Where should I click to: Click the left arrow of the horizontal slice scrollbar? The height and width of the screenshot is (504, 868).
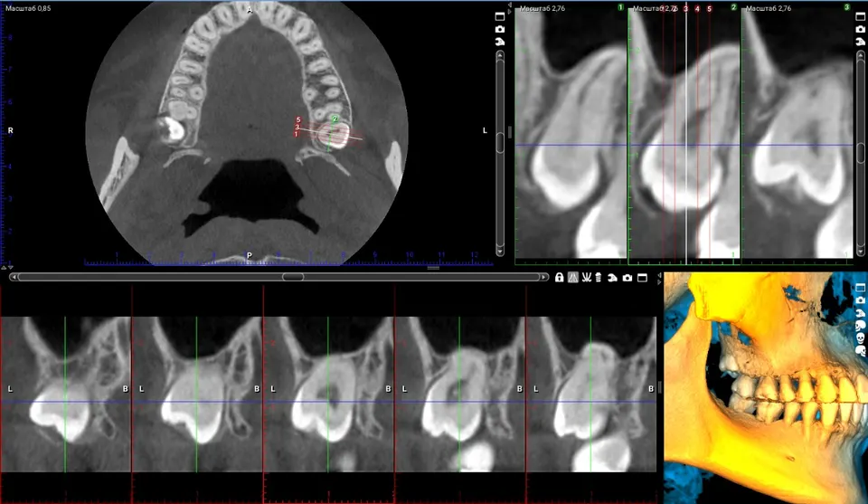[x=14, y=277]
